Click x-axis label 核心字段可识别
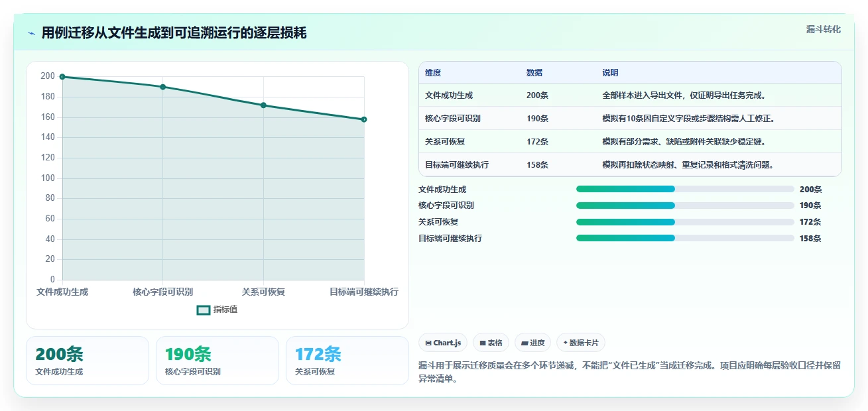This screenshot has height=411, width=868. pyautogui.click(x=163, y=292)
